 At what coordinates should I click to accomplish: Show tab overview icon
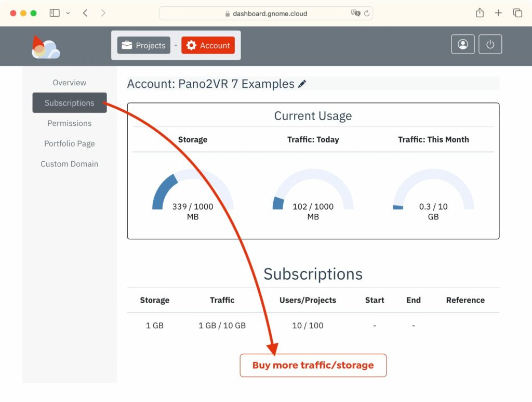click(x=517, y=13)
